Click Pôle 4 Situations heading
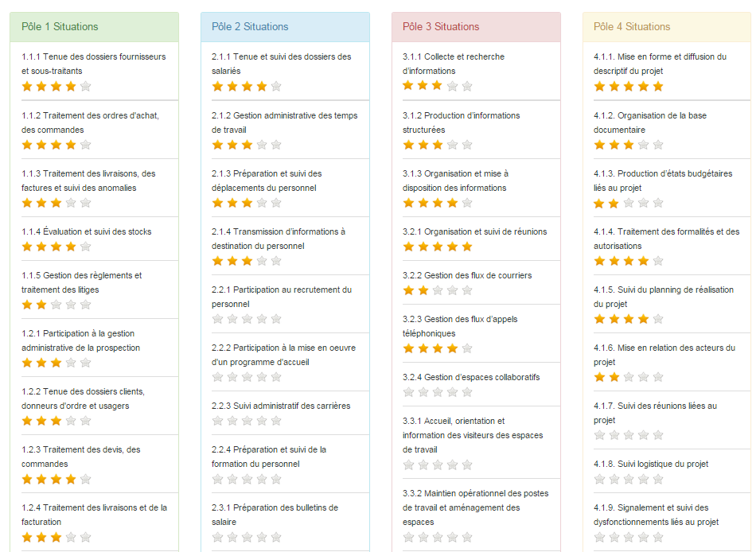The width and height of the screenshot is (756, 552). 632,26
